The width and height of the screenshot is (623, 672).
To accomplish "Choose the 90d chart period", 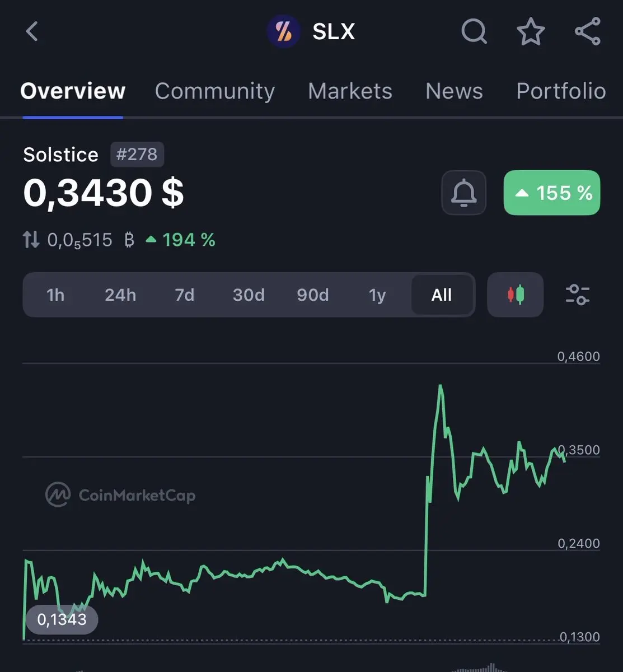I will point(313,295).
